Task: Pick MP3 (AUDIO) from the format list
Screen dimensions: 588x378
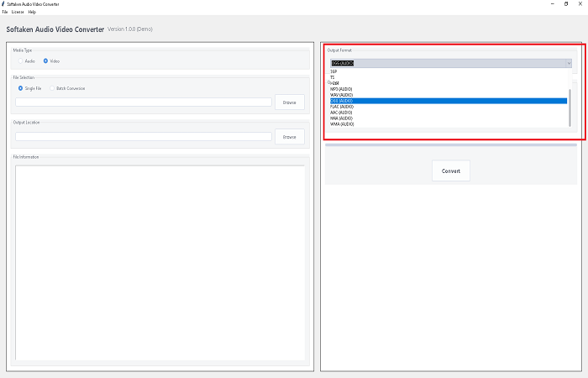Action: tap(449, 89)
